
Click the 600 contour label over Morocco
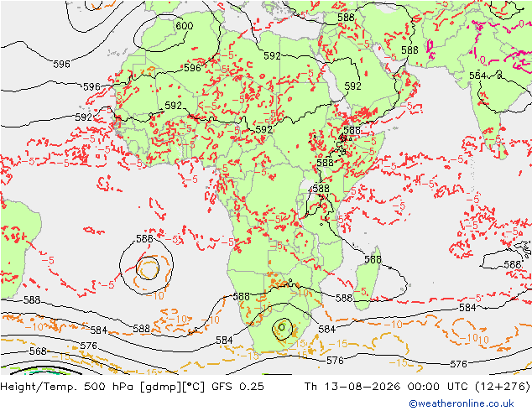tap(185, 26)
